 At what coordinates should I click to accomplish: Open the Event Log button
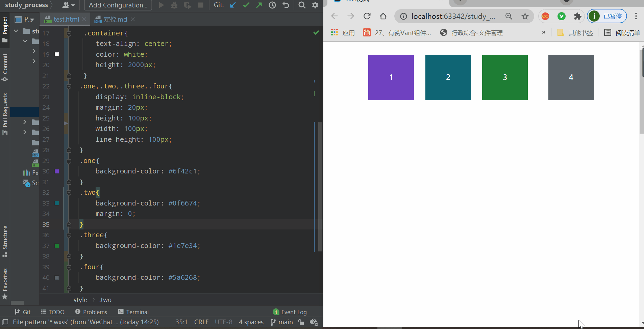(290, 312)
